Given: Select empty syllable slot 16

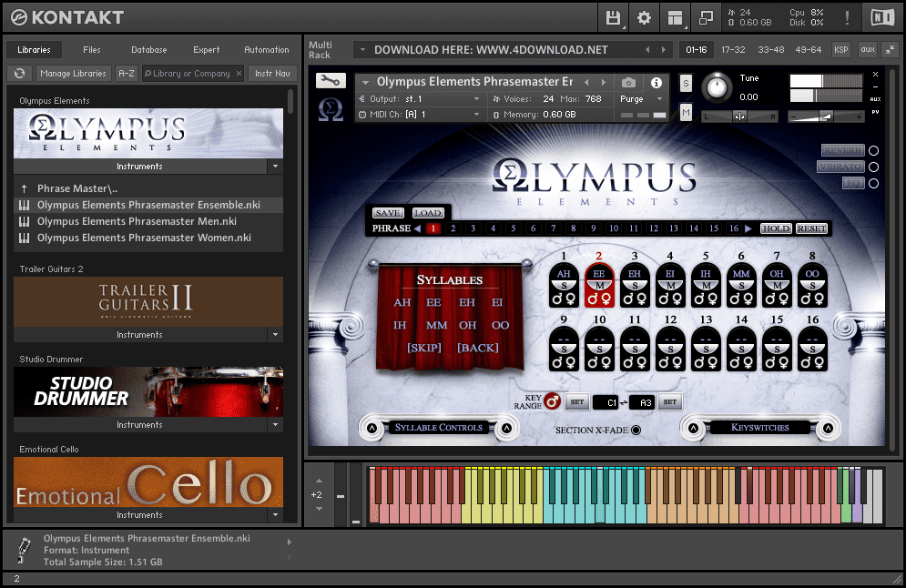Looking at the screenshot, I should point(812,349).
